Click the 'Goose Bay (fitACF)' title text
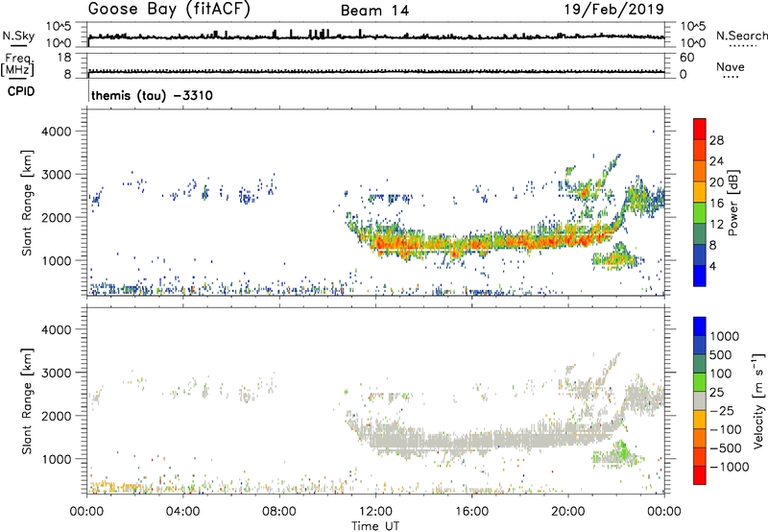The width and height of the screenshot is (768, 532). point(169,10)
